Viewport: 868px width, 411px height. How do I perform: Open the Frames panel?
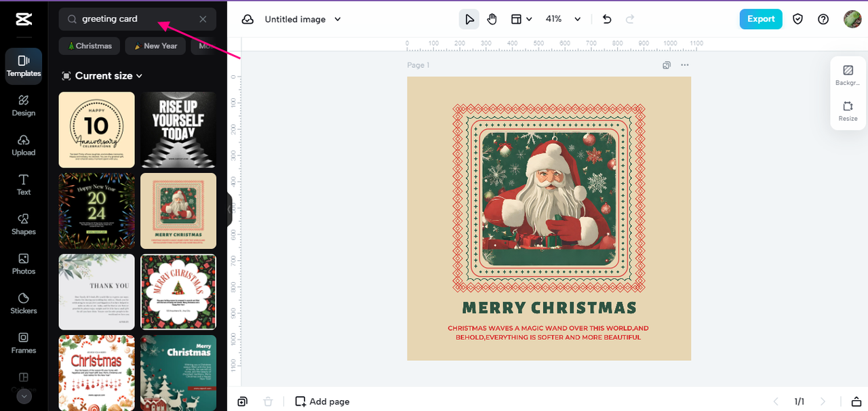(x=24, y=343)
